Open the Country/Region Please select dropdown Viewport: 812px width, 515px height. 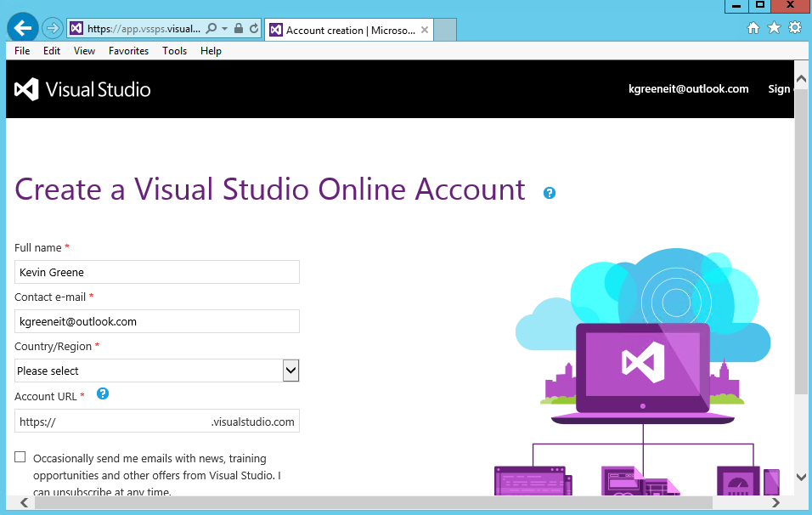click(x=157, y=371)
